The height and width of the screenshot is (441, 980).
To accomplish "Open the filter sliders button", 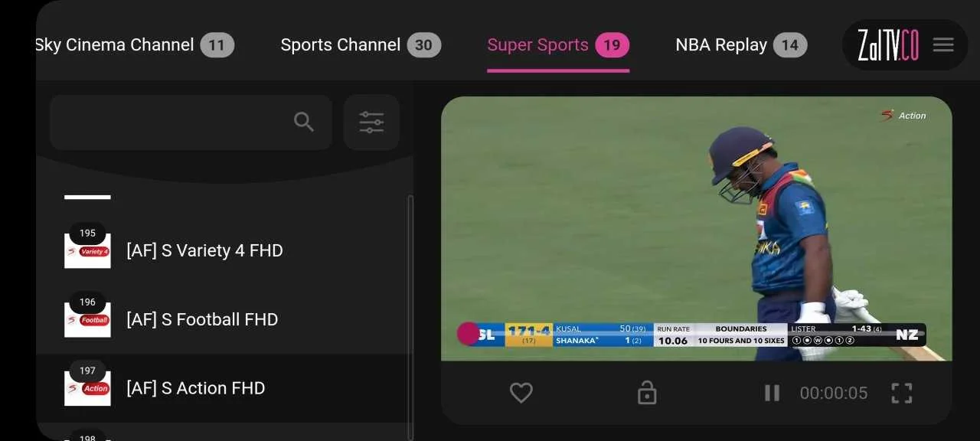I will [371, 122].
